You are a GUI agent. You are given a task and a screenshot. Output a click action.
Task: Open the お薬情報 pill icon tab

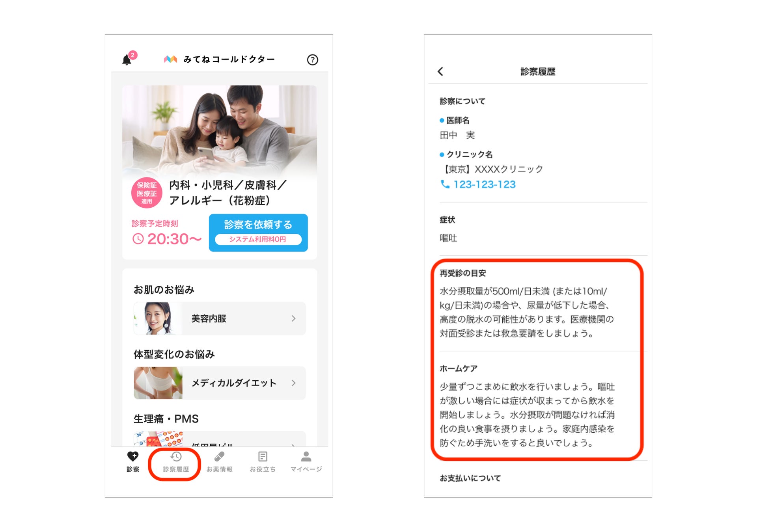[x=219, y=457]
